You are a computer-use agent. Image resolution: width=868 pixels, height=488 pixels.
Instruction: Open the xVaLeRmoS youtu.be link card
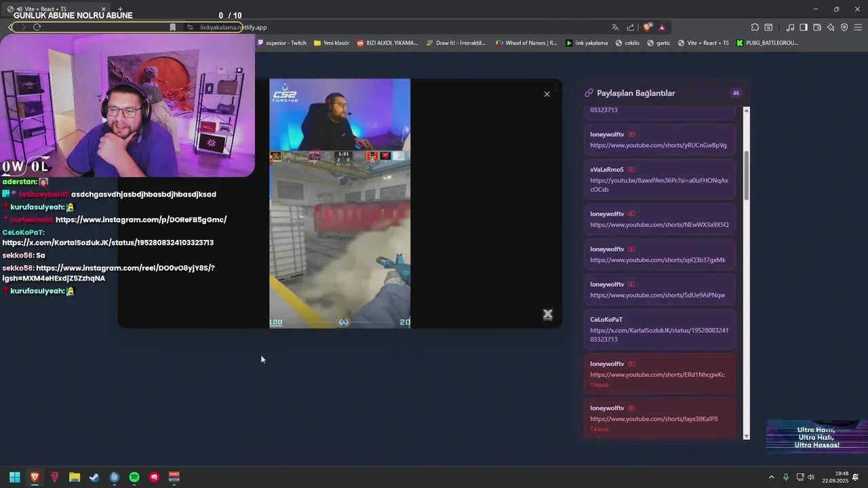click(660, 180)
